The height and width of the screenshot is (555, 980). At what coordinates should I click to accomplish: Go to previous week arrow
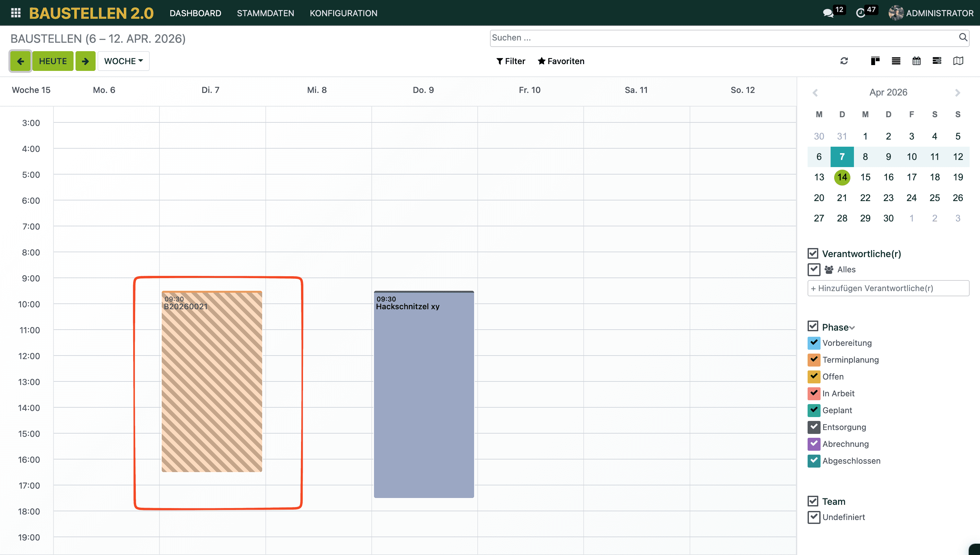tap(20, 61)
